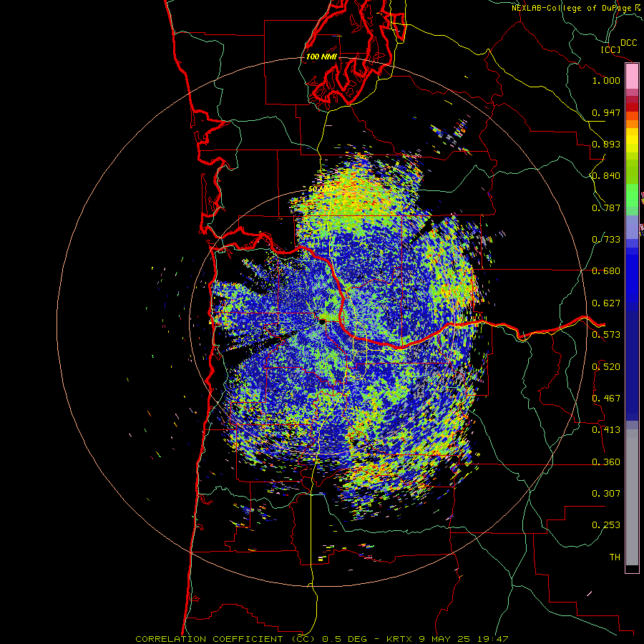Screen dimensions: 644x644
Task: Click the 50 NMI range ring label
Action: (321, 190)
